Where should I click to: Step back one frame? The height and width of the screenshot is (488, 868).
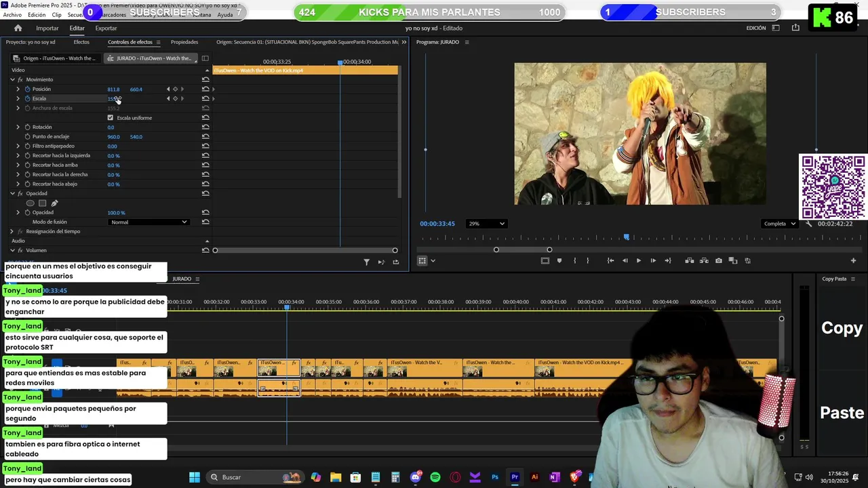click(x=625, y=260)
